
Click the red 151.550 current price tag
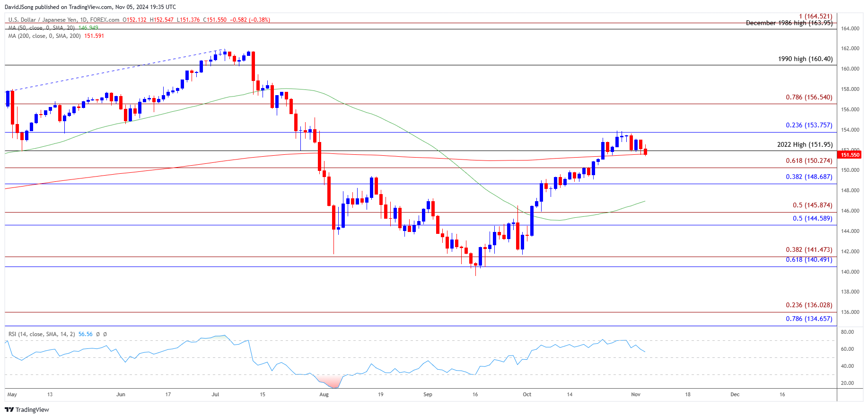point(849,155)
